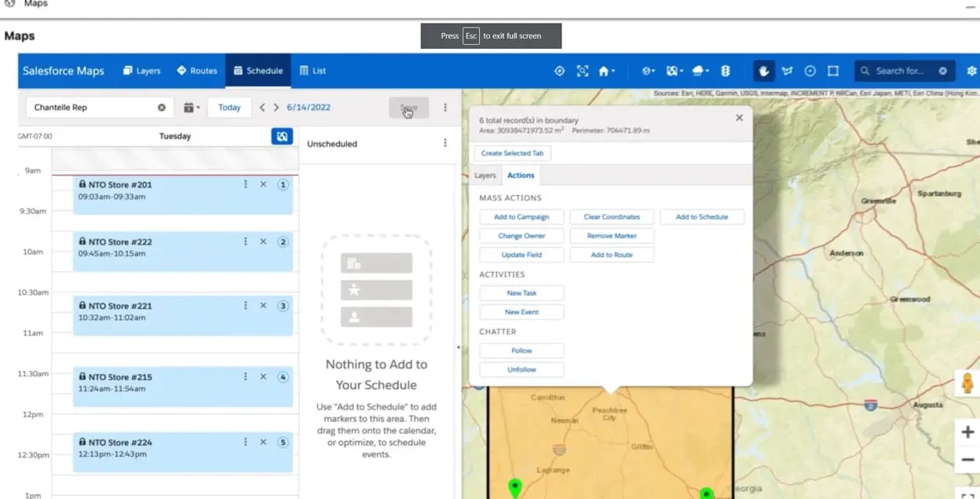Open the calendar view dropdown

pos(192,108)
